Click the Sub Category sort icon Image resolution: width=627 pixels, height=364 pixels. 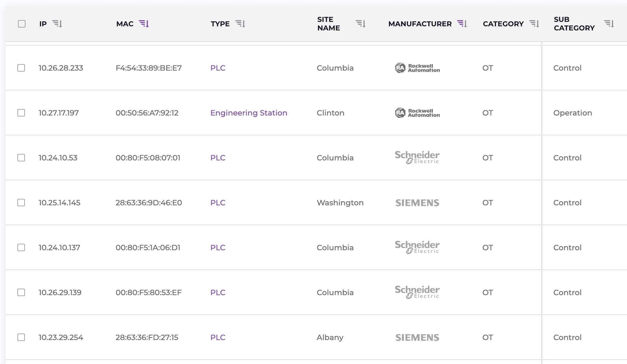click(x=609, y=24)
